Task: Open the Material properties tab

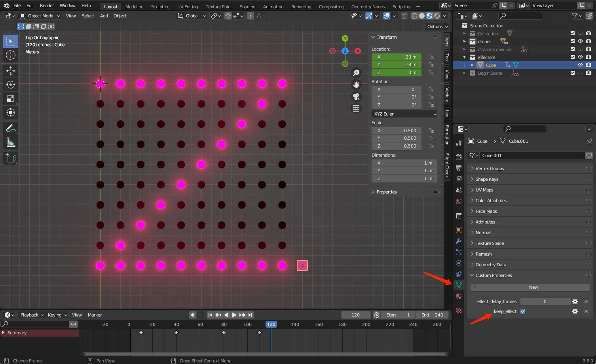Action: click(459, 296)
